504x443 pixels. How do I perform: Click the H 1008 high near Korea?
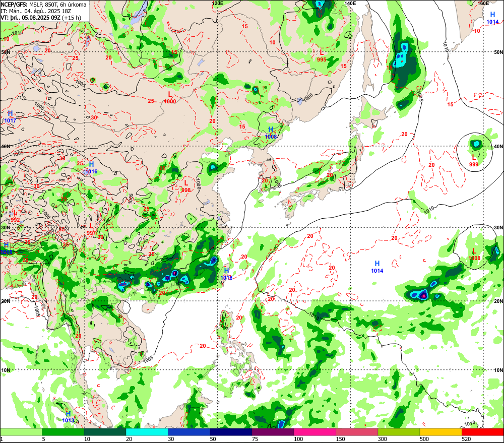pyautogui.click(x=271, y=133)
